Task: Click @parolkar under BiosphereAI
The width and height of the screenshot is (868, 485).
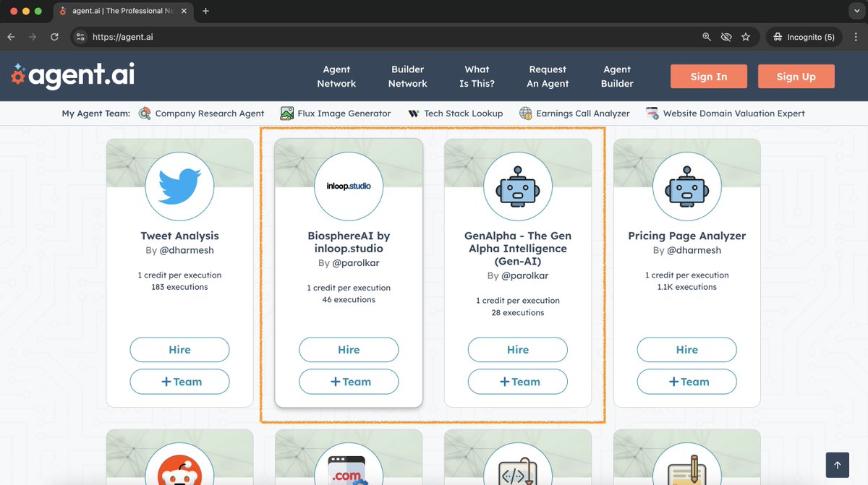Action: (356, 263)
